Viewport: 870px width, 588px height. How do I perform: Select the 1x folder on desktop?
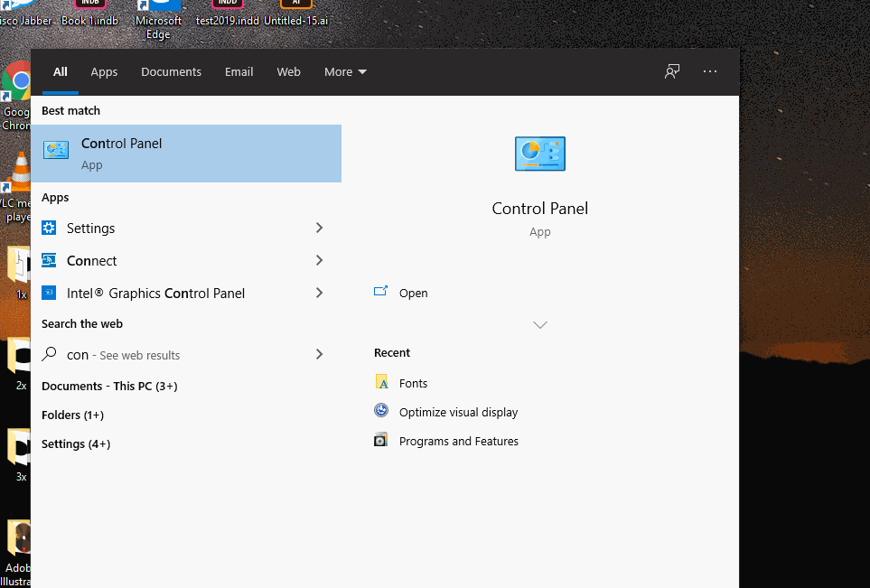point(20,273)
